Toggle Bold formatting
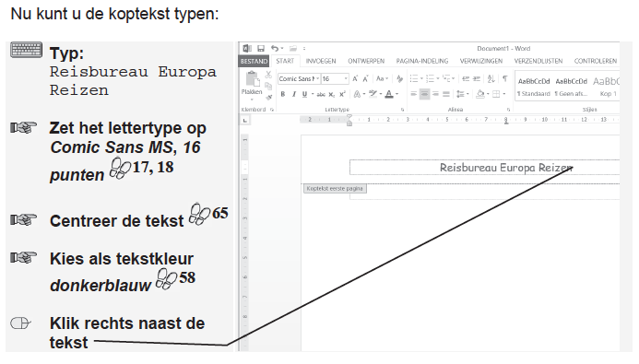The width and height of the screenshot is (639, 364). (283, 95)
